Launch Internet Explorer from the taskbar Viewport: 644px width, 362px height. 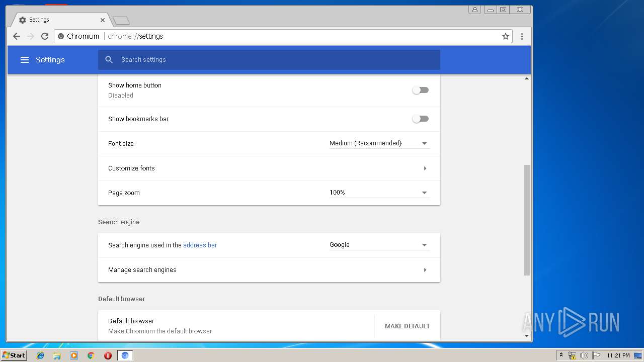tap(40, 355)
